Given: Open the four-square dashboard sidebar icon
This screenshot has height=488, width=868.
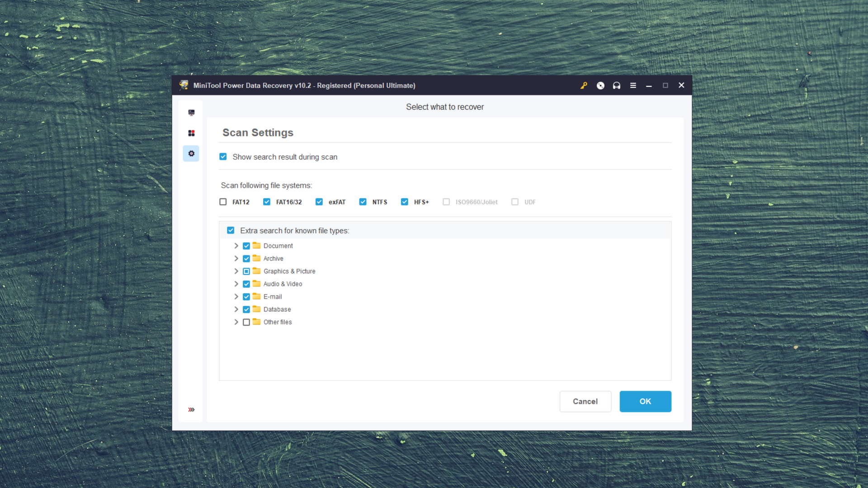Looking at the screenshot, I should 191,133.
